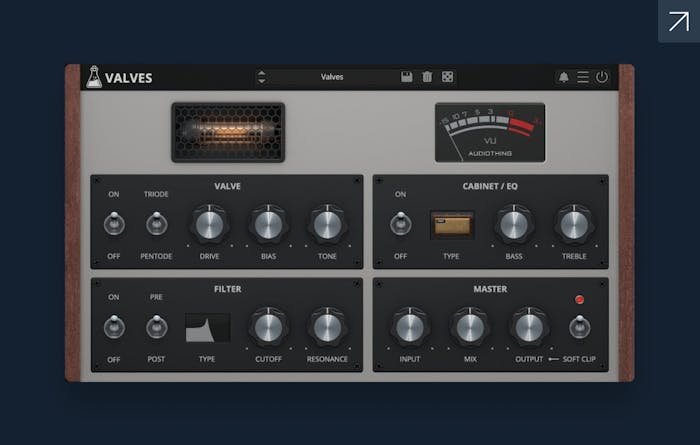Click the Master Output knob

(x=528, y=327)
